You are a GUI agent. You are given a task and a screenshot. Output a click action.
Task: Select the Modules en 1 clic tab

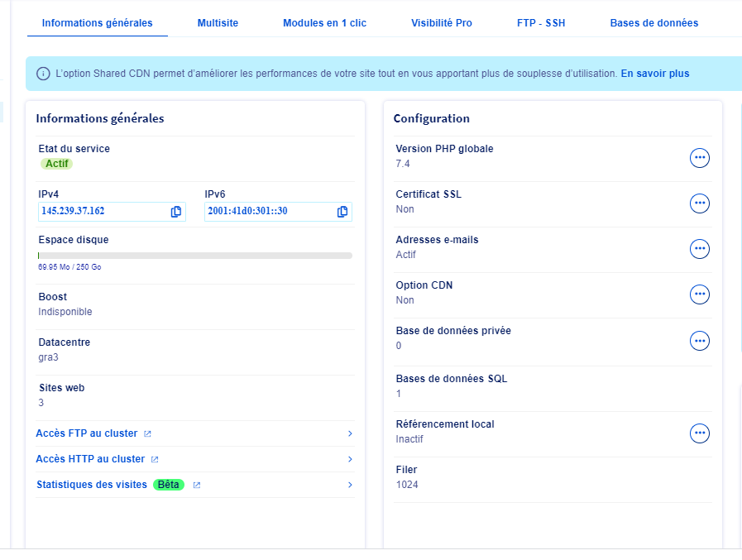point(324,23)
